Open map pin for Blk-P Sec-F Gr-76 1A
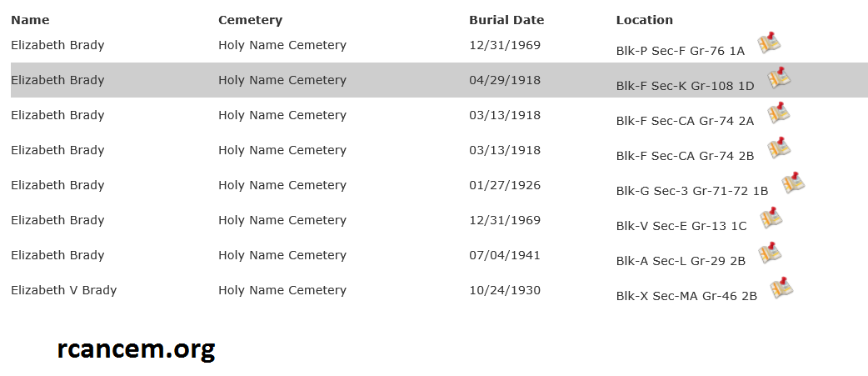This screenshot has height=376, width=868. coord(769,43)
